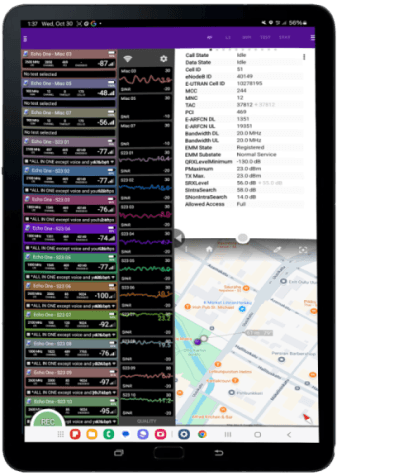This screenshot has width=394, height=476.
Task: Tick the test checkbox under Echo One - S23 08
Action: tap(29, 363)
